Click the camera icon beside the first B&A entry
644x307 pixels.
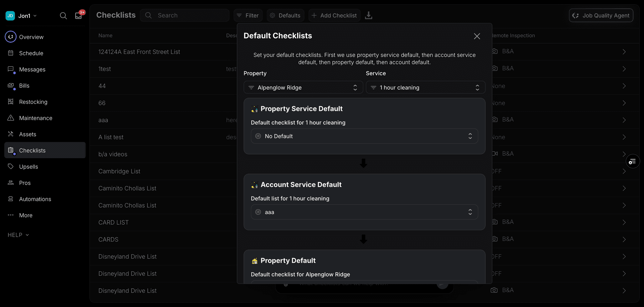pos(495,51)
